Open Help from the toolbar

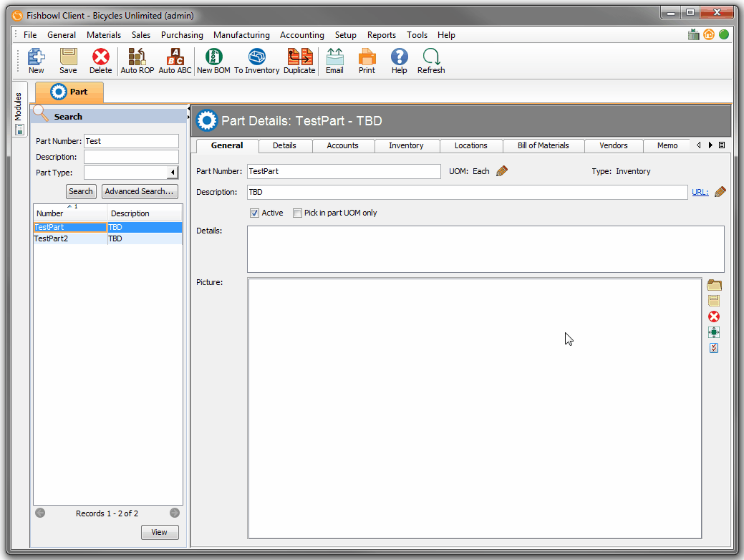(399, 61)
